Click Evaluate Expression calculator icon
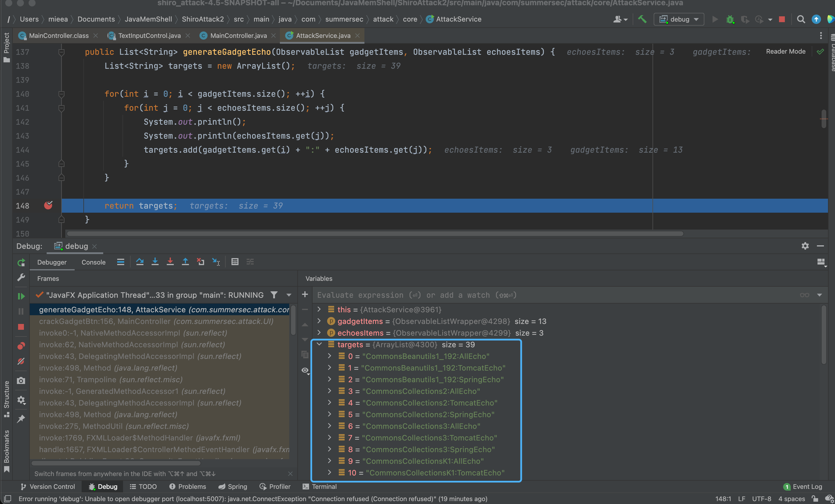The image size is (835, 504). [x=235, y=262]
